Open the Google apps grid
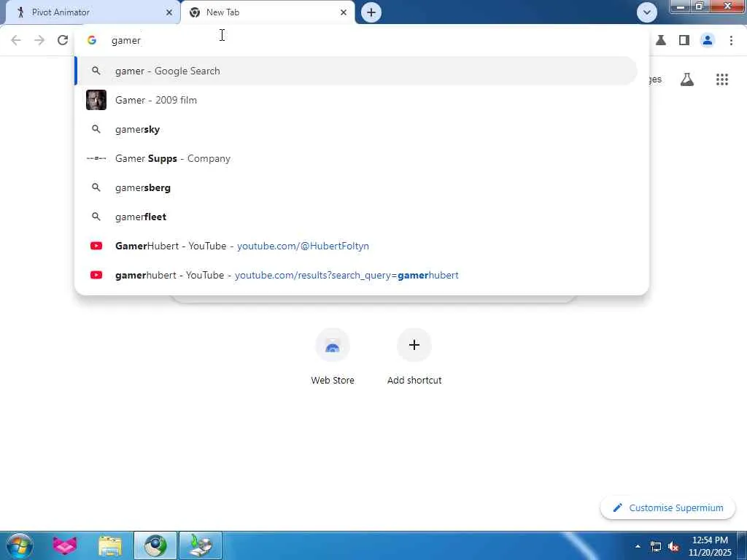The width and height of the screenshot is (747, 560). coord(721,79)
